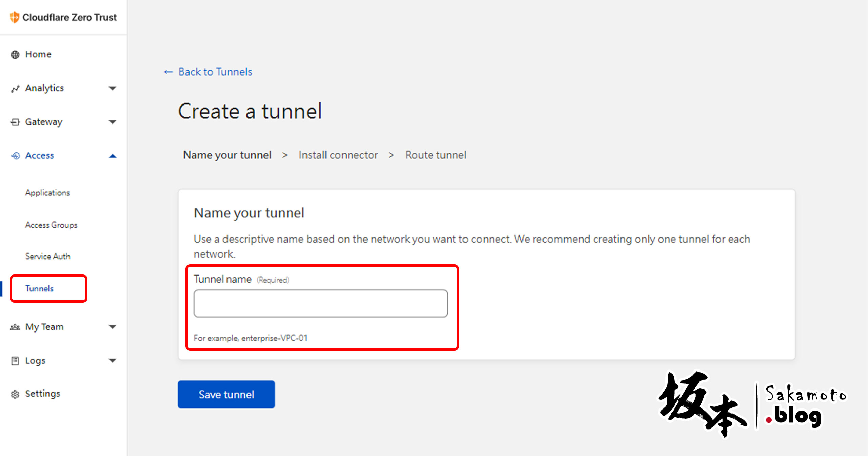Screen dimensions: 868x456
Task: Focus the Tunnel name input field
Action: coord(320,303)
